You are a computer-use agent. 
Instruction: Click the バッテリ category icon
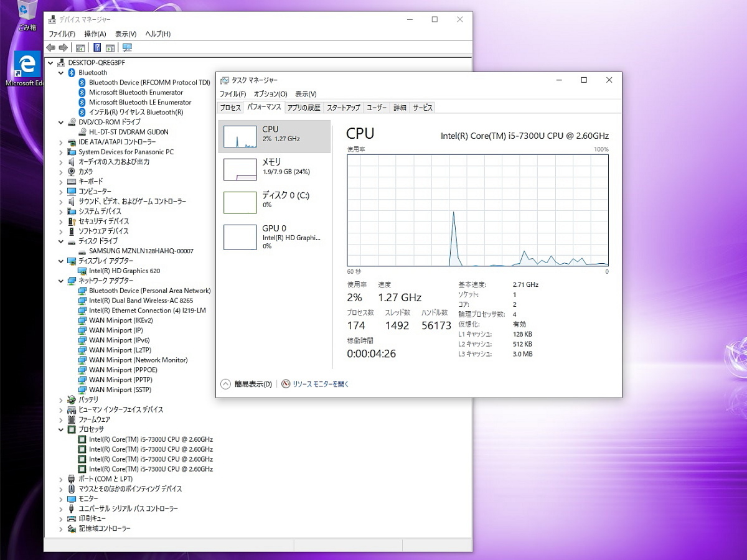pos(72,399)
